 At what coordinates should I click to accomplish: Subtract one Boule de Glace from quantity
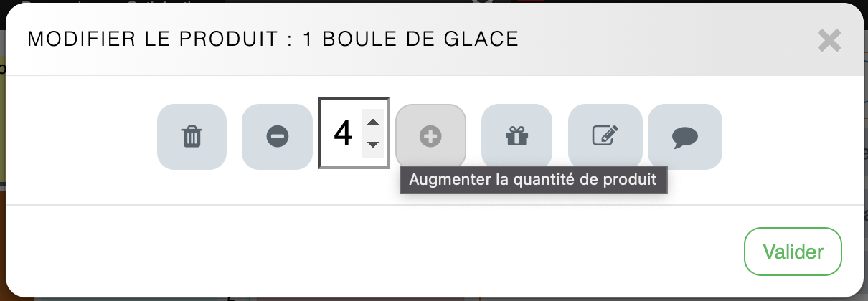[x=277, y=137]
